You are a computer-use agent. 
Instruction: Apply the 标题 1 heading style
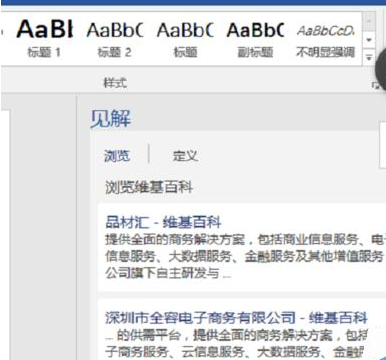click(x=44, y=38)
